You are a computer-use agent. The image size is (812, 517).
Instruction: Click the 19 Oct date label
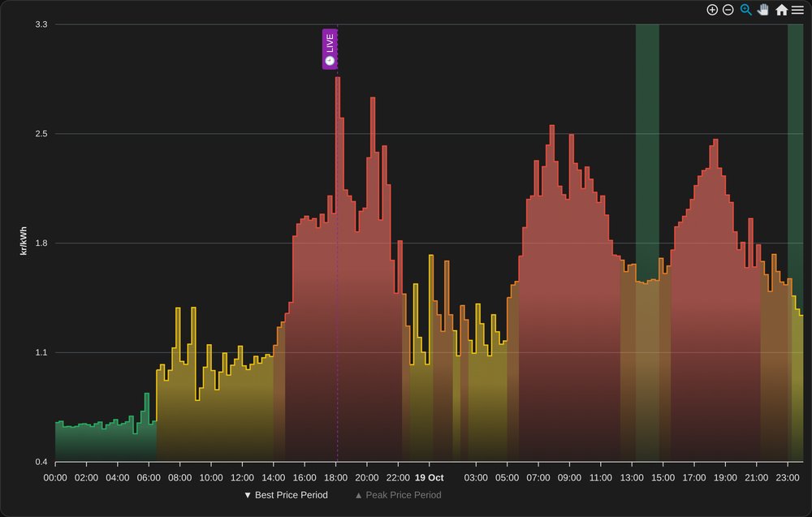430,478
